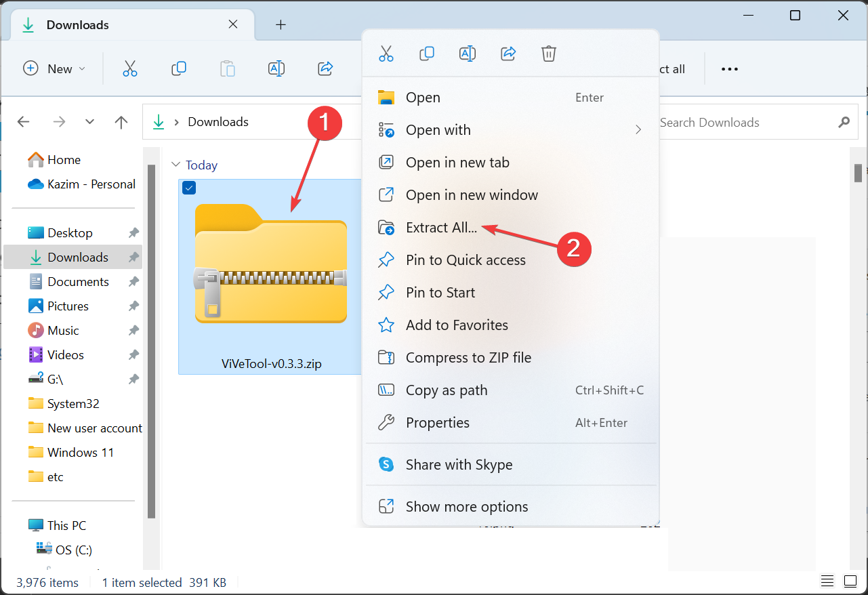Select the Cut icon in the context menu
Viewport: 868px width, 595px height.
pos(386,54)
